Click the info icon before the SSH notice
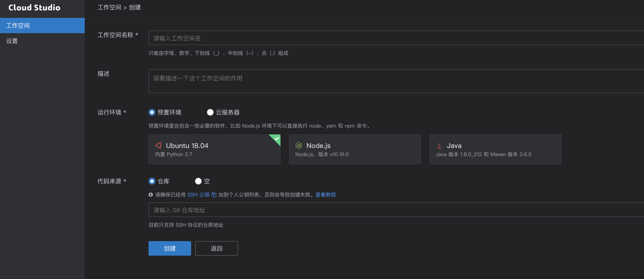Screen dimensions: 644x279 151,195
